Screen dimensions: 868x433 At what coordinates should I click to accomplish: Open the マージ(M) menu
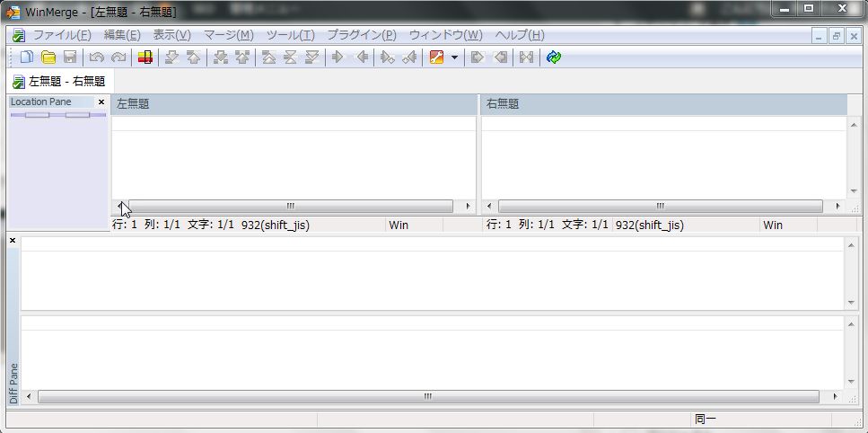click(229, 35)
